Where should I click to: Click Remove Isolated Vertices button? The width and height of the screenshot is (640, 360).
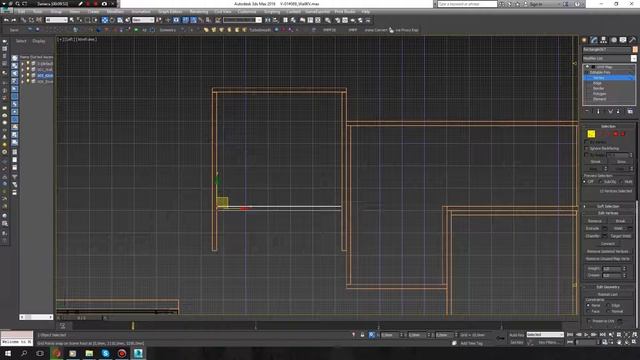point(608,251)
